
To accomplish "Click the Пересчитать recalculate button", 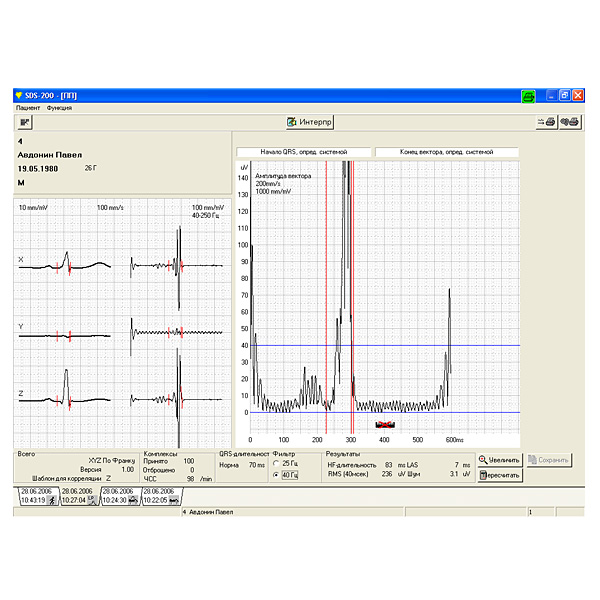I will point(499,475).
